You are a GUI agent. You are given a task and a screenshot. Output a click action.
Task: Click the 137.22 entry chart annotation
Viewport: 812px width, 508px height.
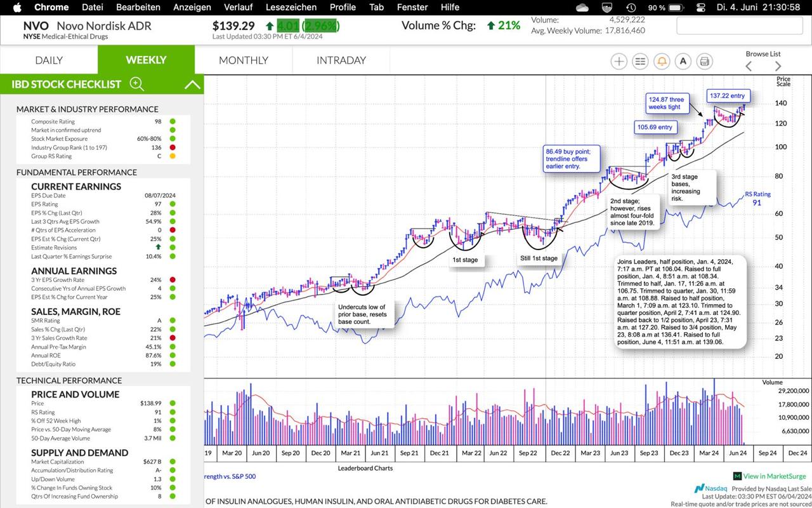[728, 95]
